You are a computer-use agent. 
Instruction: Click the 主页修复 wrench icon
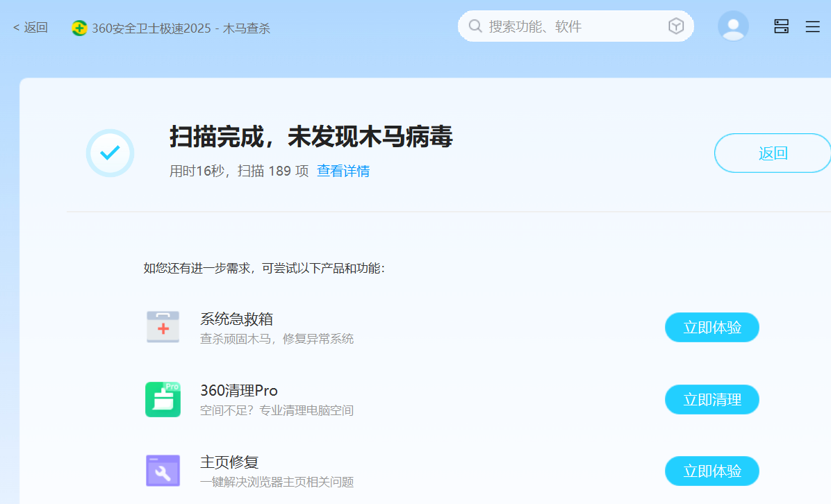163,471
